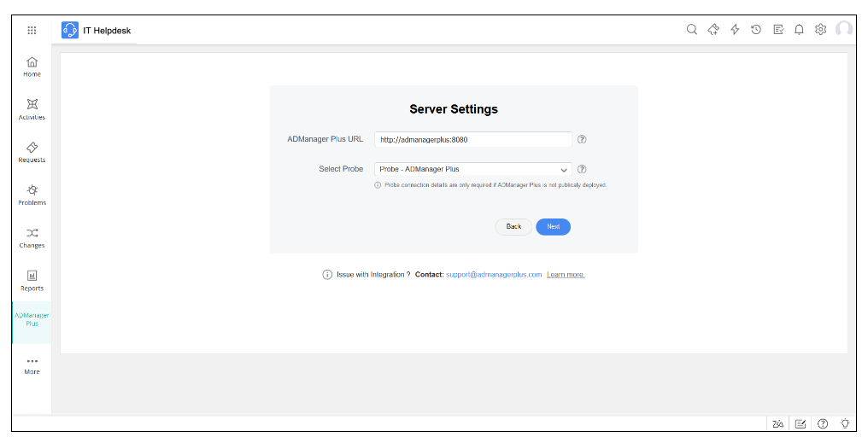Open quick actions lightning bolt icon
This screenshot has height=437, width=868.
(x=735, y=29)
